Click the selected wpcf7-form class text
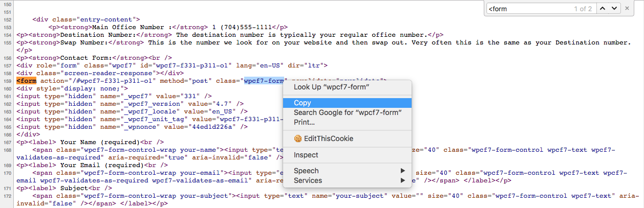644x208 pixels. tap(264, 81)
